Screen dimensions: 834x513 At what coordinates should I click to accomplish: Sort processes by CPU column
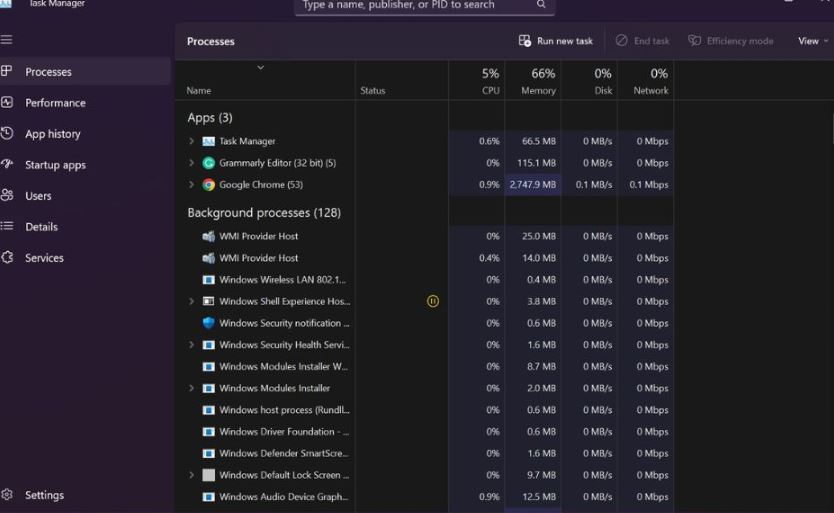coord(477,80)
